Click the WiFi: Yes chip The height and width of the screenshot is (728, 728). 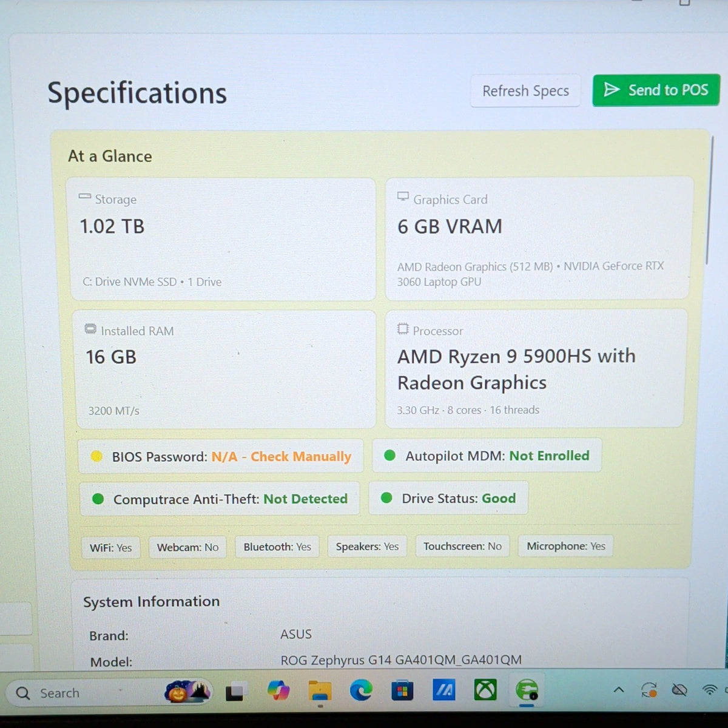(110, 547)
